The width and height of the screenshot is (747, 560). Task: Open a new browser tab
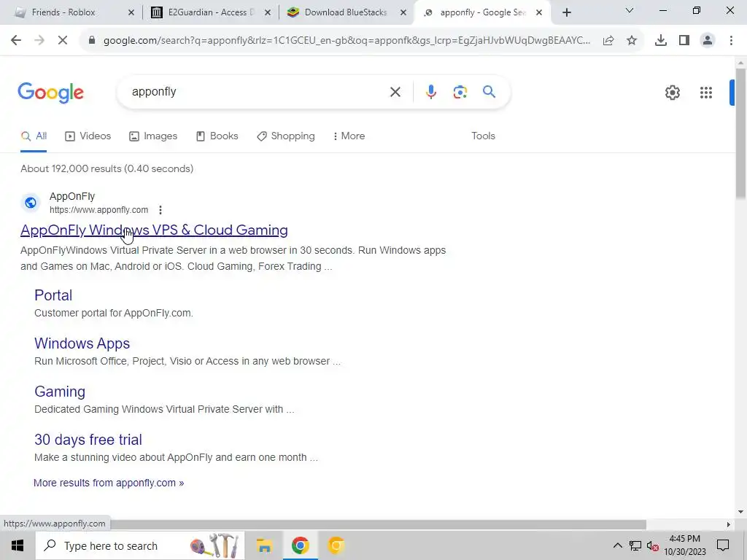566,13
